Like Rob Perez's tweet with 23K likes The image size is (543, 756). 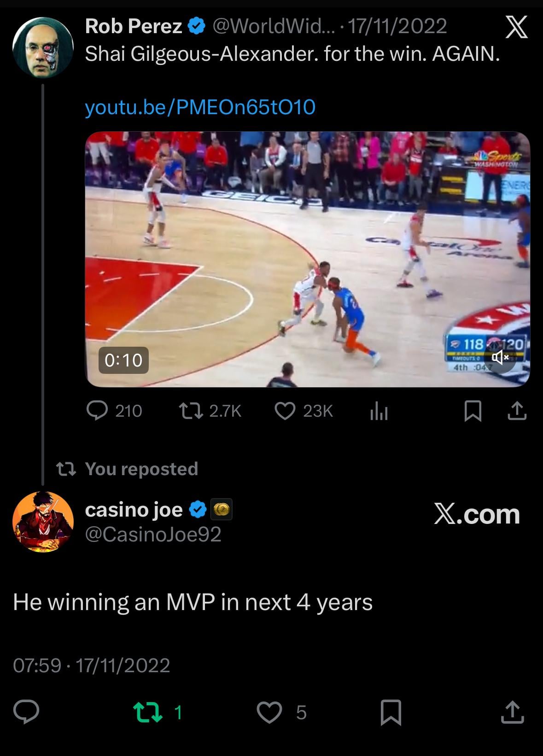click(304, 411)
